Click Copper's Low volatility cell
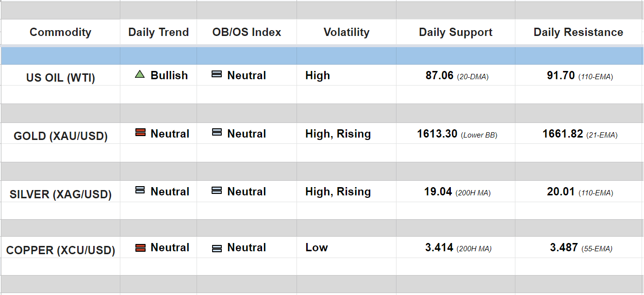The image size is (644, 295). [317, 247]
